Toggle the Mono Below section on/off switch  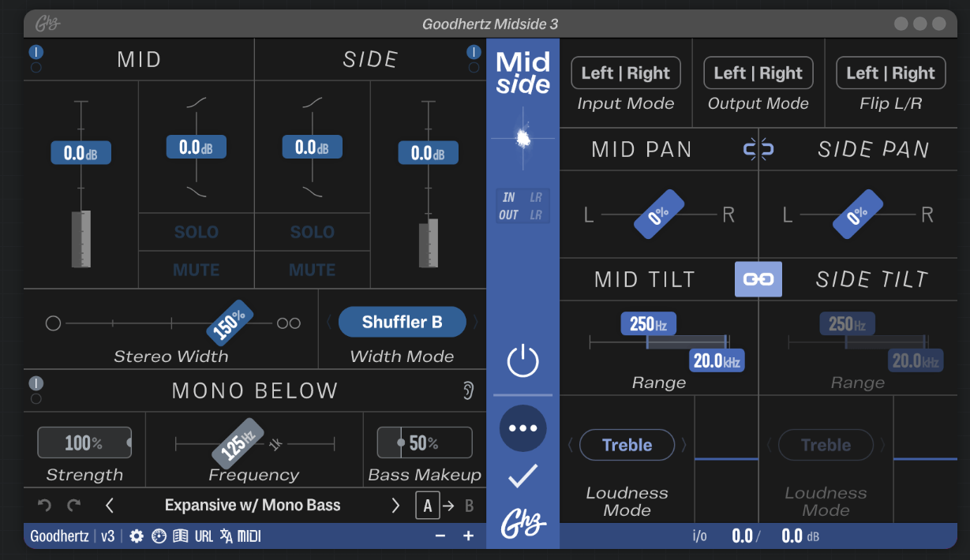pyautogui.click(x=36, y=384)
